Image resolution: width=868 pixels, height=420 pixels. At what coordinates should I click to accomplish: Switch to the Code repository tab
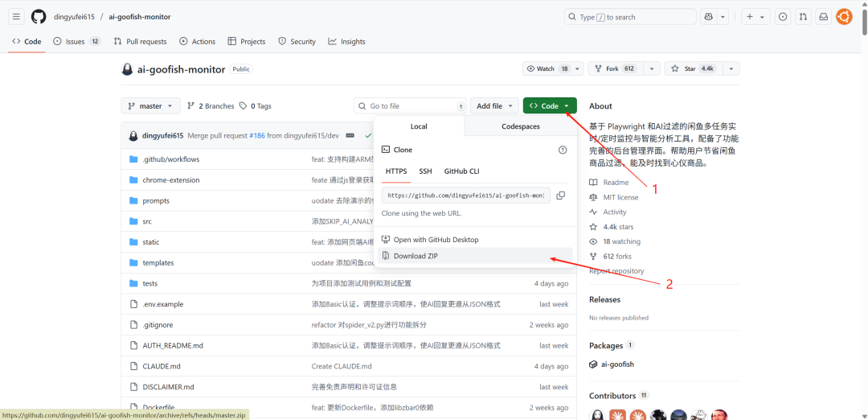pos(26,42)
